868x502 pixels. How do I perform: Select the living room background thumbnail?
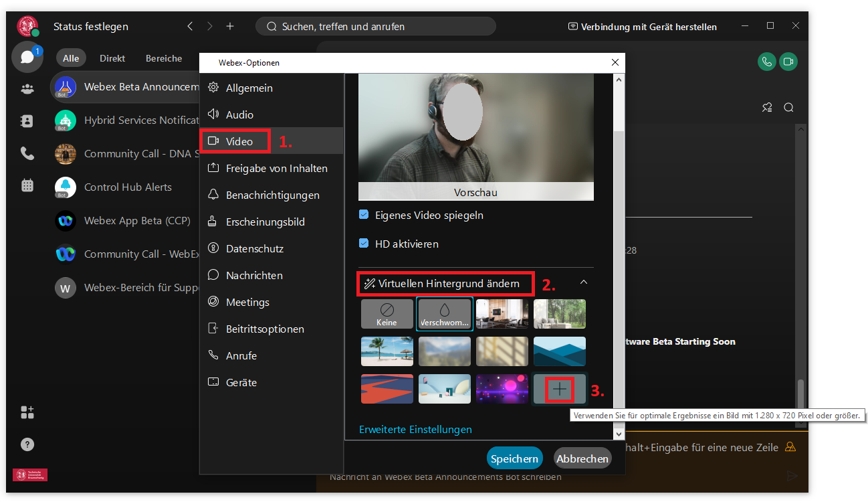click(x=502, y=314)
